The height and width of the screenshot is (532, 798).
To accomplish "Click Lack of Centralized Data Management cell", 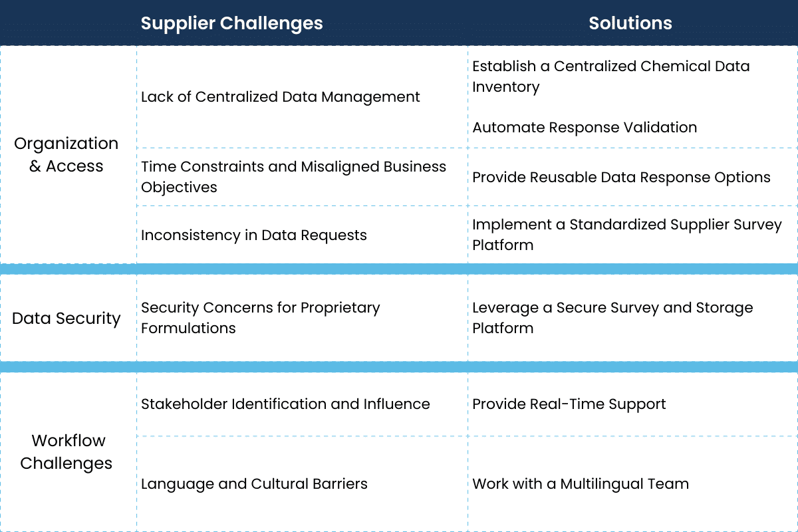I will click(x=280, y=97).
